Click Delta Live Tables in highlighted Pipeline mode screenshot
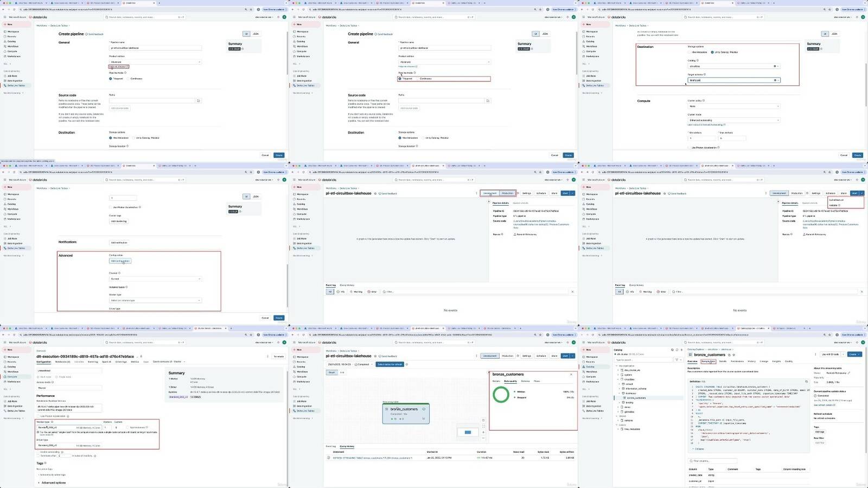This screenshot has width=868, height=488. pos(305,86)
